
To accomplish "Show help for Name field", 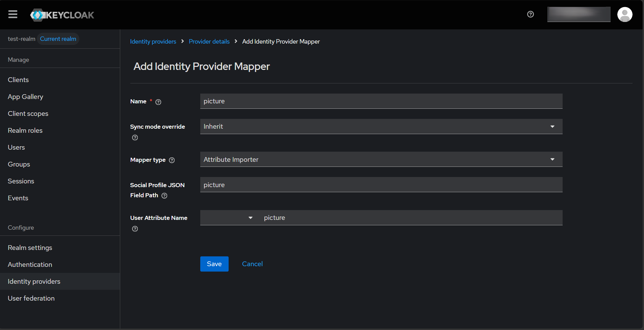I will pyautogui.click(x=158, y=102).
